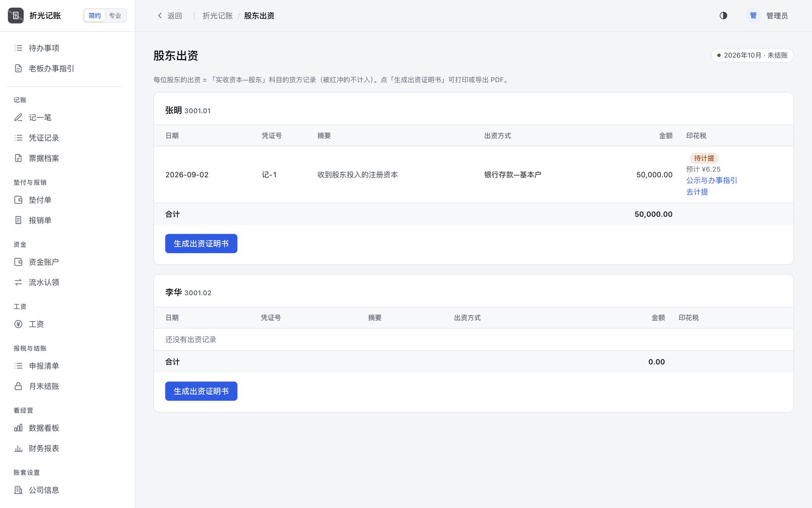Switch to 简约 mode
The width and height of the screenshot is (812, 508).
pos(94,16)
